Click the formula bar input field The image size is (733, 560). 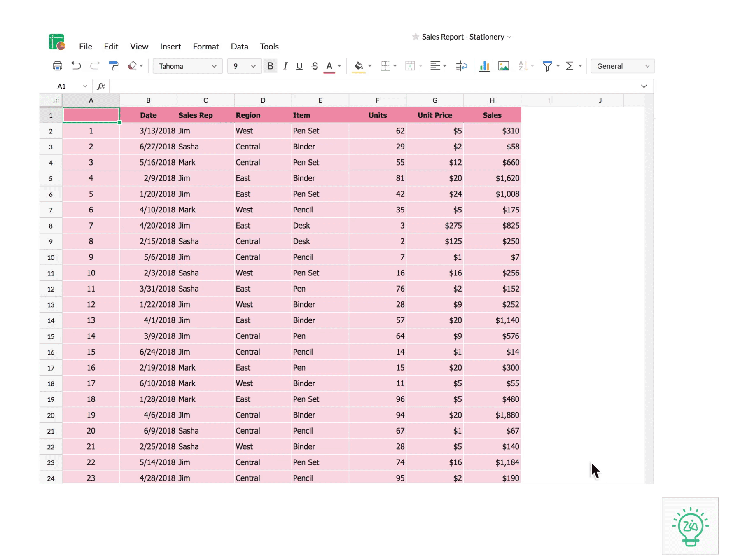pyautogui.click(x=371, y=86)
